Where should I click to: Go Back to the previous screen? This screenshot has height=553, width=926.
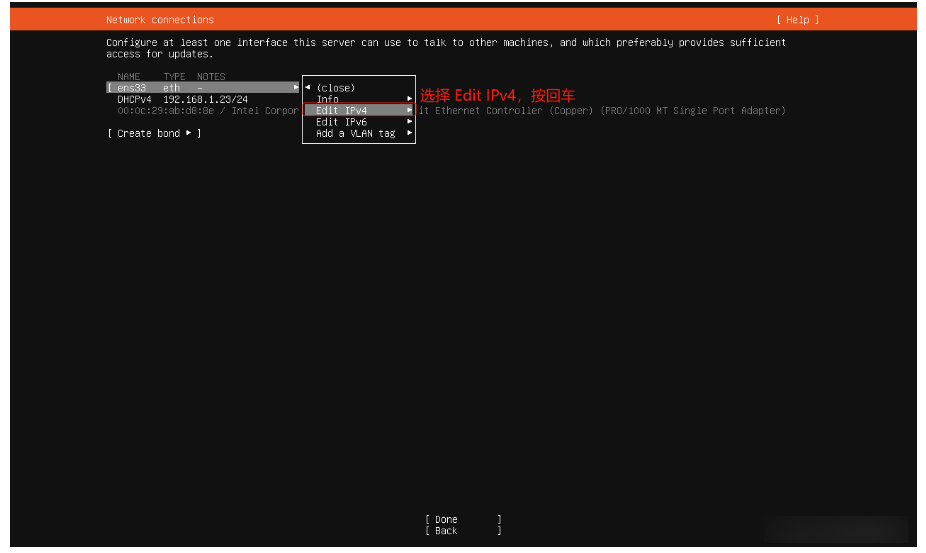(447, 531)
